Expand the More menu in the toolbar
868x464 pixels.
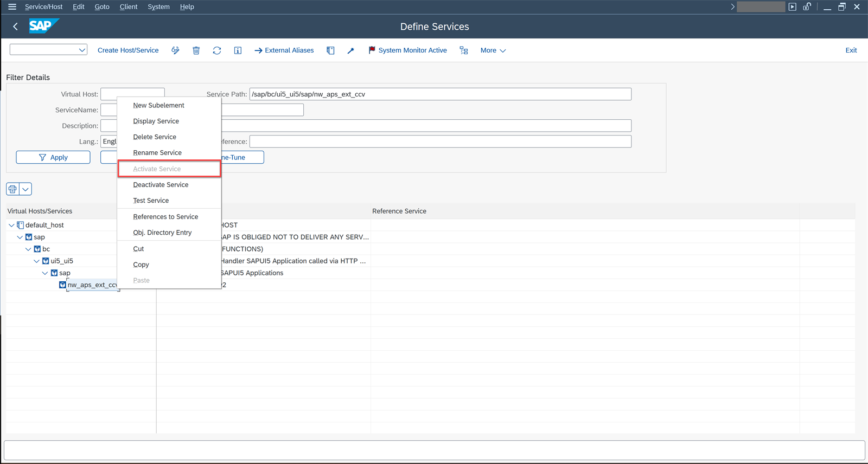pos(493,50)
